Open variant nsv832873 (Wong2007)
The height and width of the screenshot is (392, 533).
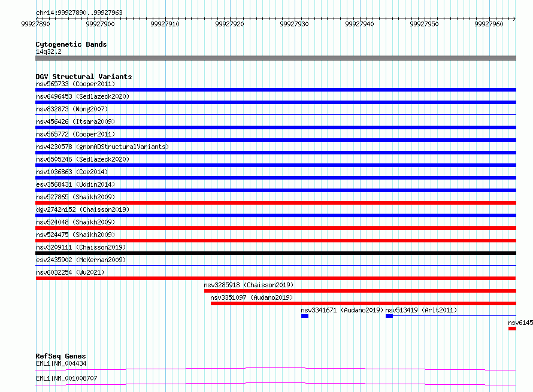(x=72, y=109)
